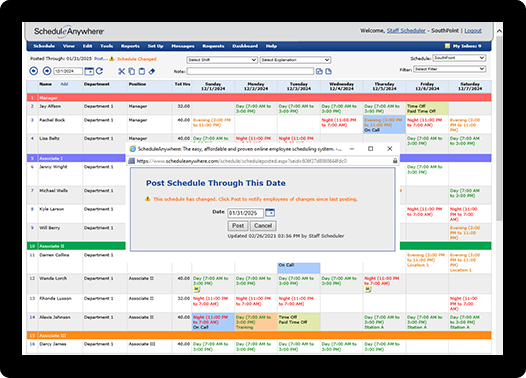
Task: Click Rachel Bock's Thursday On Call cell
Action: 384,124
